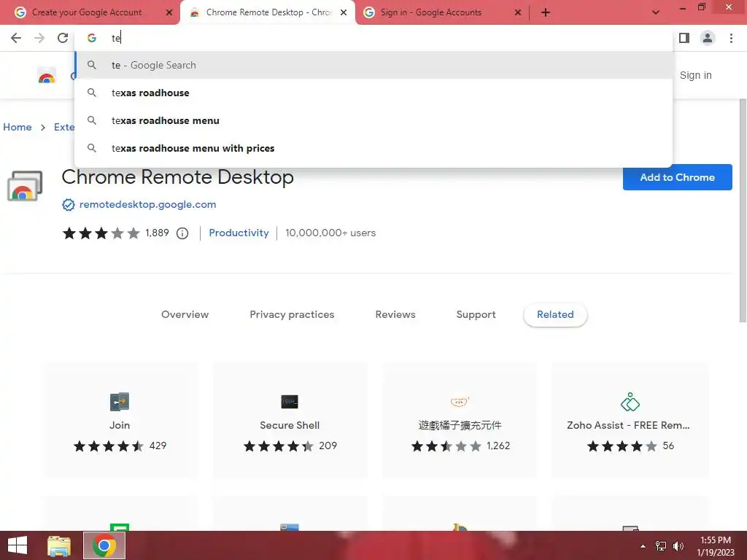This screenshot has height=560, width=747.
Task: Open the Join related extension title
Action: (120, 425)
